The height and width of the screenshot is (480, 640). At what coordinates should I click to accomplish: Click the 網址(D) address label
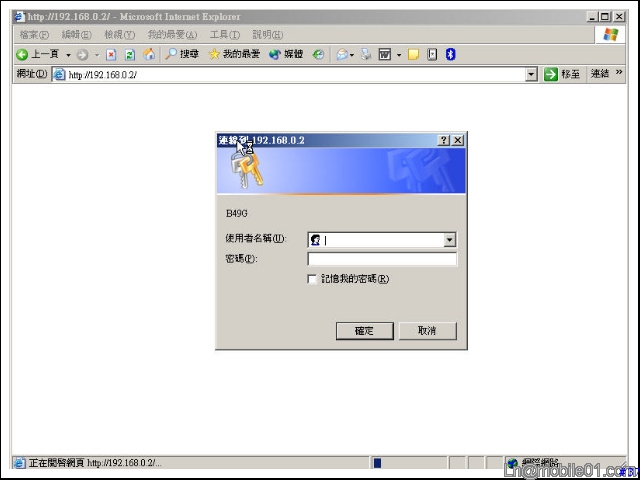[x=32, y=74]
